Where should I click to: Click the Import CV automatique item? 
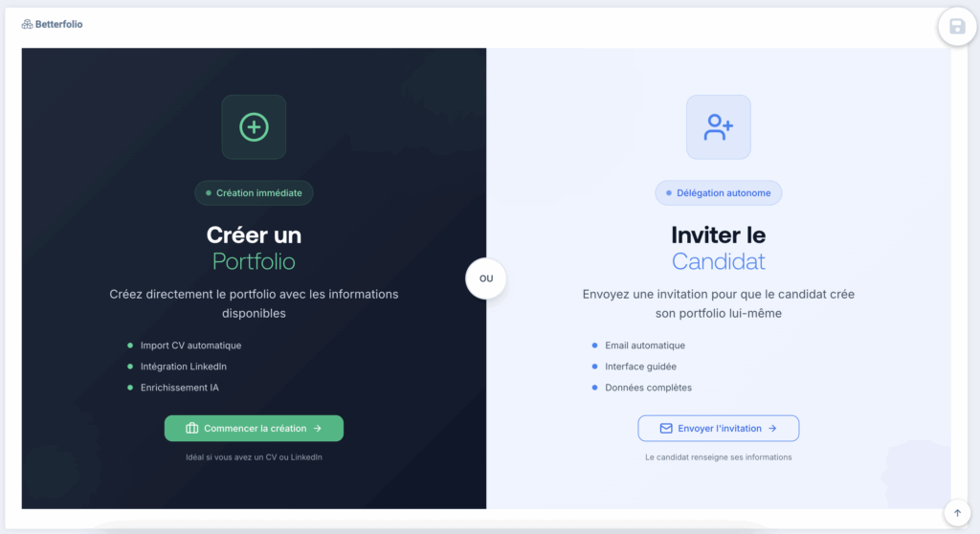185,345
